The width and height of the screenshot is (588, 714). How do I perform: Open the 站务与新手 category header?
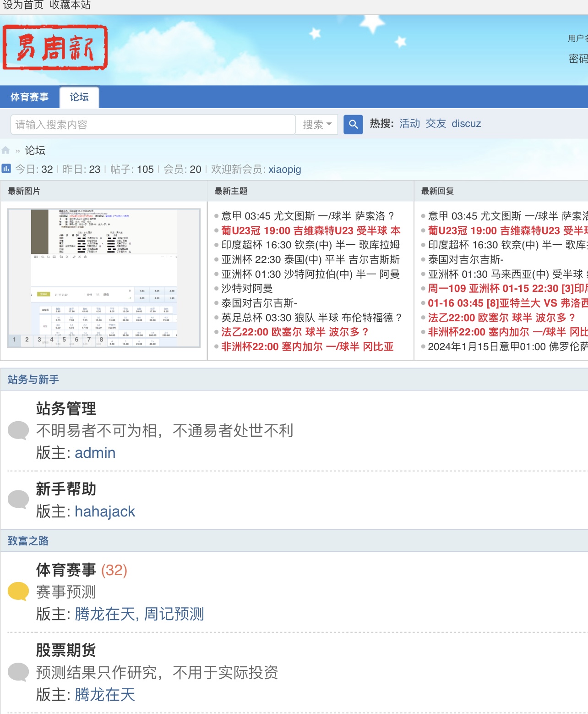tap(33, 379)
